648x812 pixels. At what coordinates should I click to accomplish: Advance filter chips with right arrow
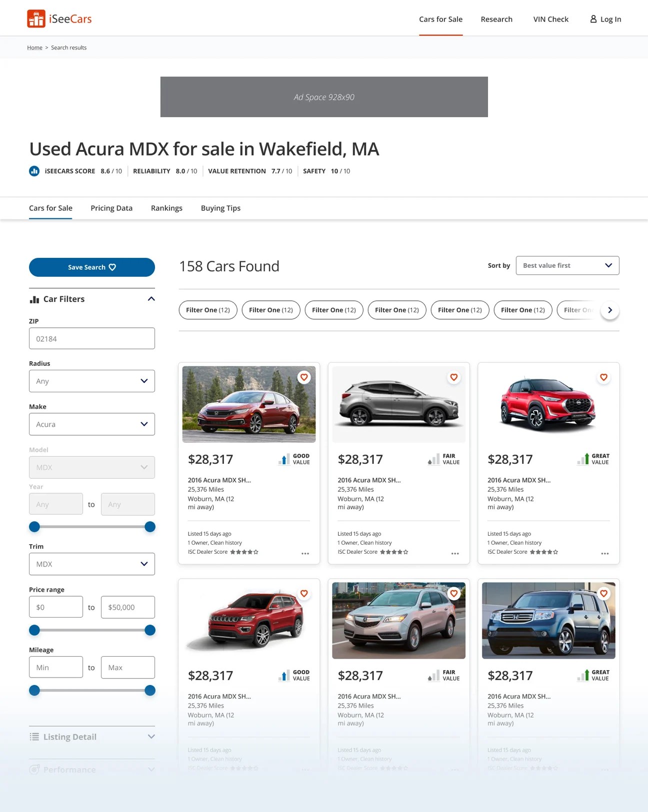(610, 310)
